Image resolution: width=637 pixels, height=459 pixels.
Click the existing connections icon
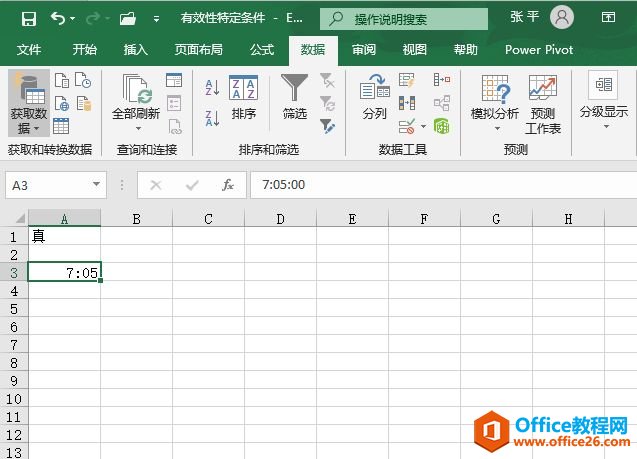84,104
